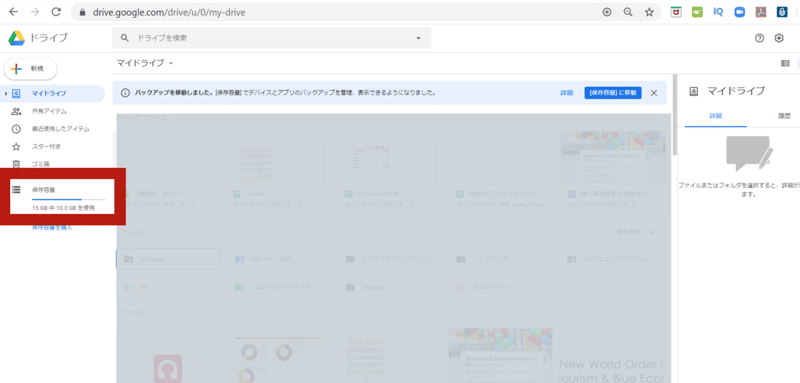
Task: Click the browser Back arrow
Action: (14, 12)
